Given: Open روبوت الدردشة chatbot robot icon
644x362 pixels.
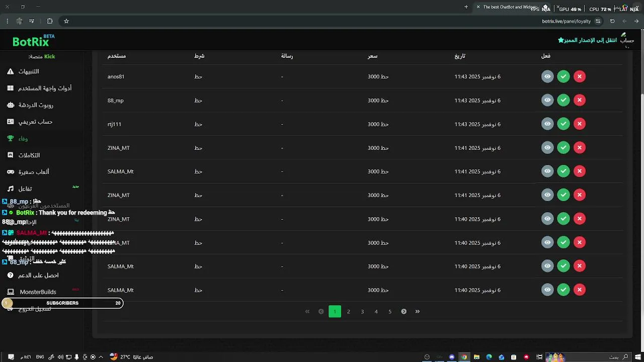Looking at the screenshot, I should click(x=10, y=105).
